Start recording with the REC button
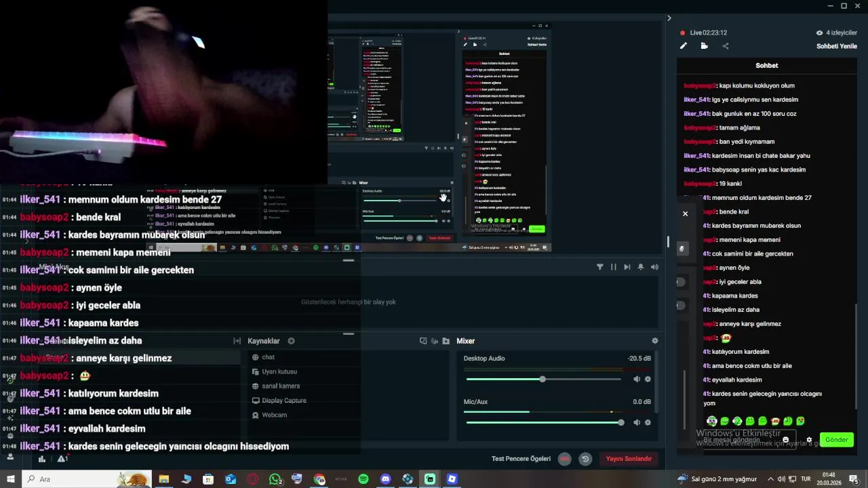 click(x=564, y=459)
